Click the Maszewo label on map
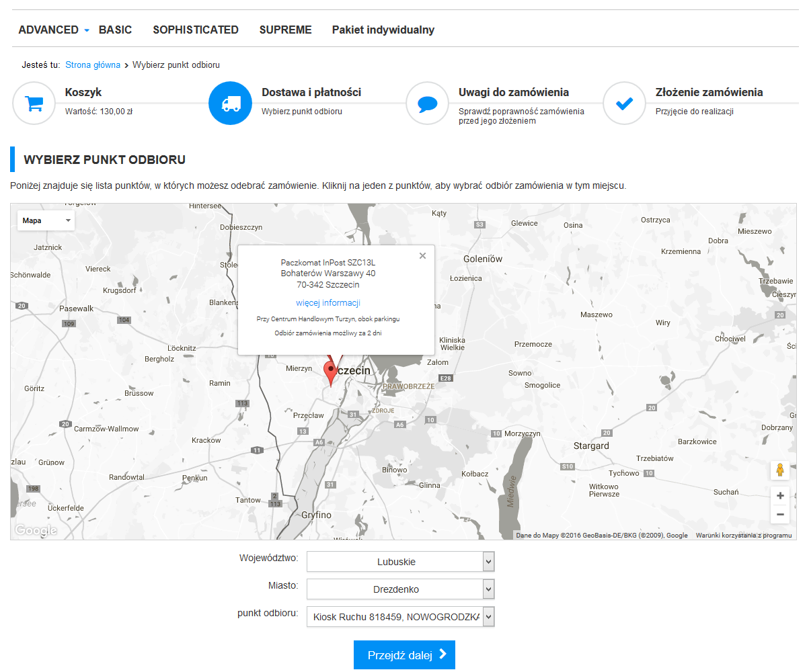Screen dimensions: 807x672 (x=597, y=315)
